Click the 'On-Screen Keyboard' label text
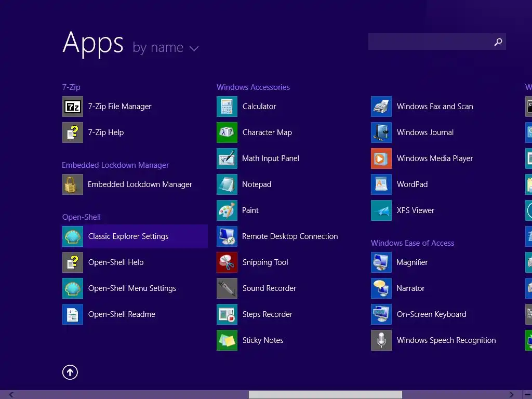This screenshot has height=399, width=532. [x=432, y=314]
